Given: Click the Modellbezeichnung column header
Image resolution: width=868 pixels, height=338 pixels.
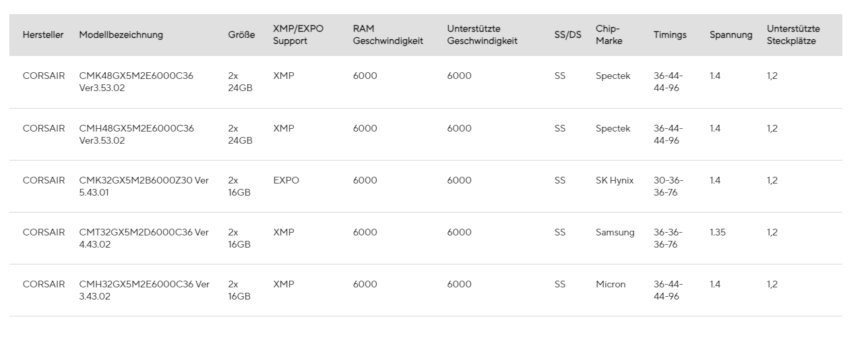Looking at the screenshot, I should click(121, 35).
